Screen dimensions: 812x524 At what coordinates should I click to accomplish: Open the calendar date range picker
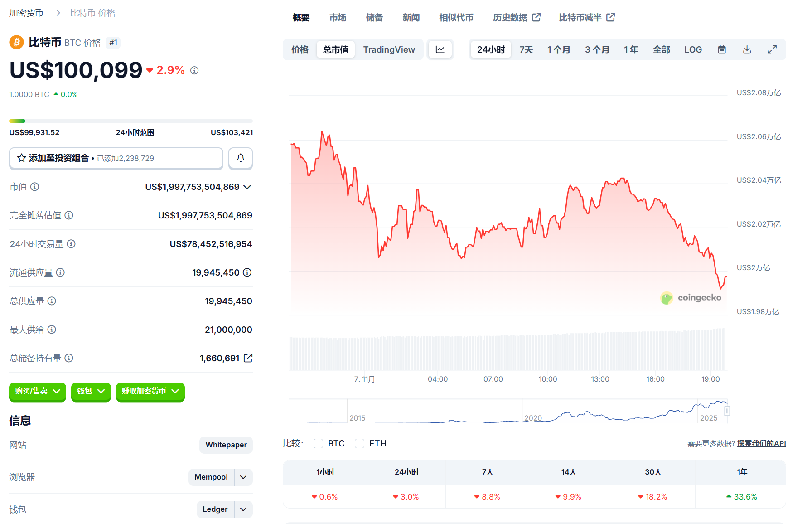tap(722, 49)
